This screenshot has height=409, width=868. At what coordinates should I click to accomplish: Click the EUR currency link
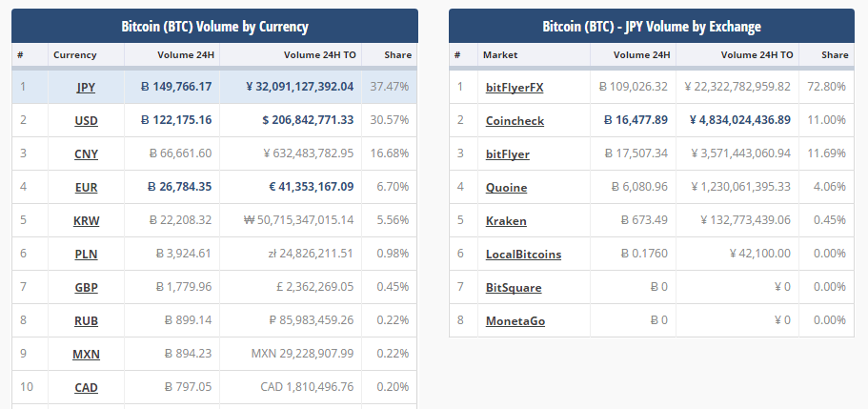coord(86,188)
